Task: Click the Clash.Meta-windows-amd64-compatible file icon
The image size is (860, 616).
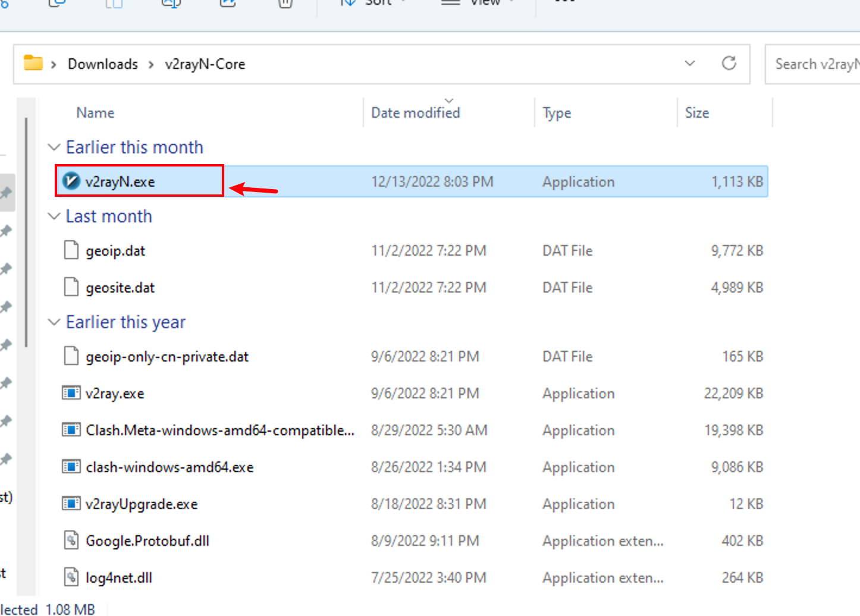Action: pyautogui.click(x=71, y=430)
